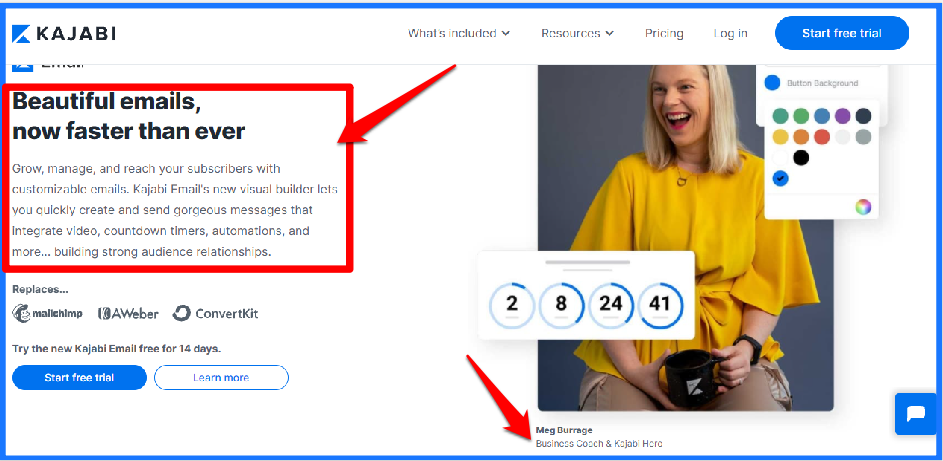The image size is (943, 461).
Task: Click the header Start free trial button
Action: (841, 33)
